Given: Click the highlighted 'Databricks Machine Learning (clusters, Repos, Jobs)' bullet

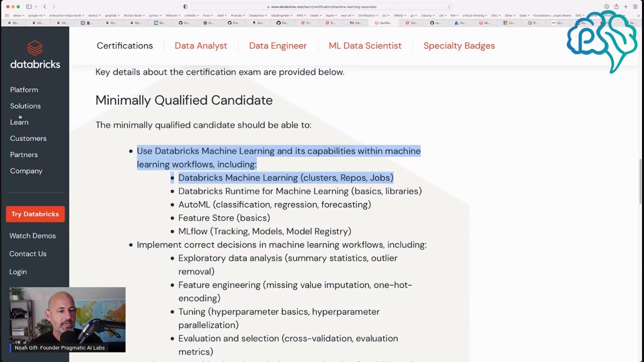Looking at the screenshot, I should [x=286, y=177].
